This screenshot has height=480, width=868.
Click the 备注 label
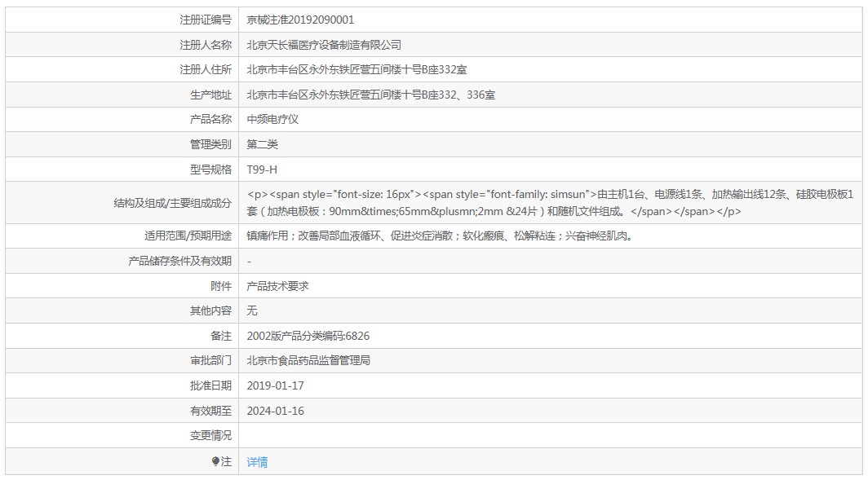(x=221, y=337)
